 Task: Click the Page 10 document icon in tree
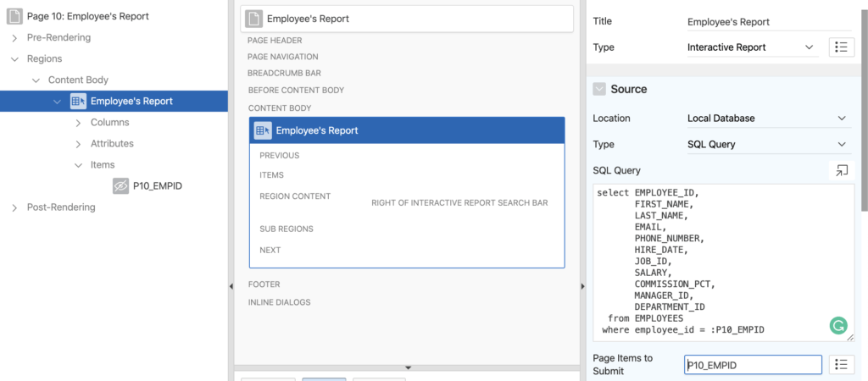[14, 17]
